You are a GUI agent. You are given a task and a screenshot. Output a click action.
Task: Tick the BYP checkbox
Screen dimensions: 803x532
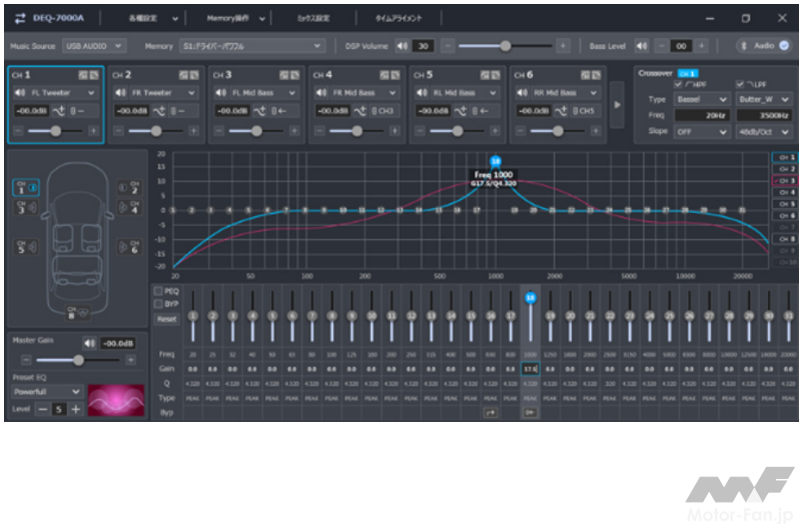(x=158, y=304)
